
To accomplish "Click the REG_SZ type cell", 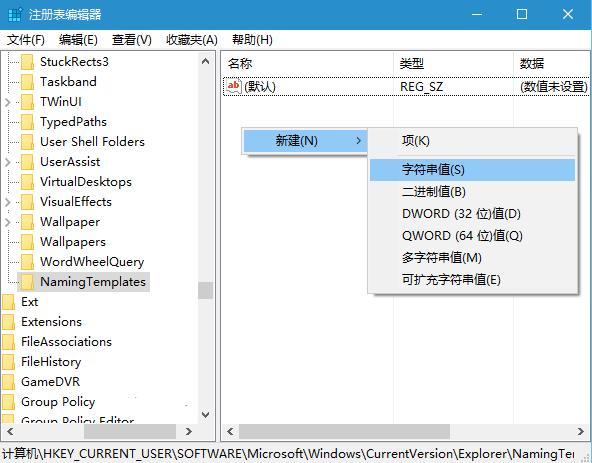I will (x=421, y=87).
